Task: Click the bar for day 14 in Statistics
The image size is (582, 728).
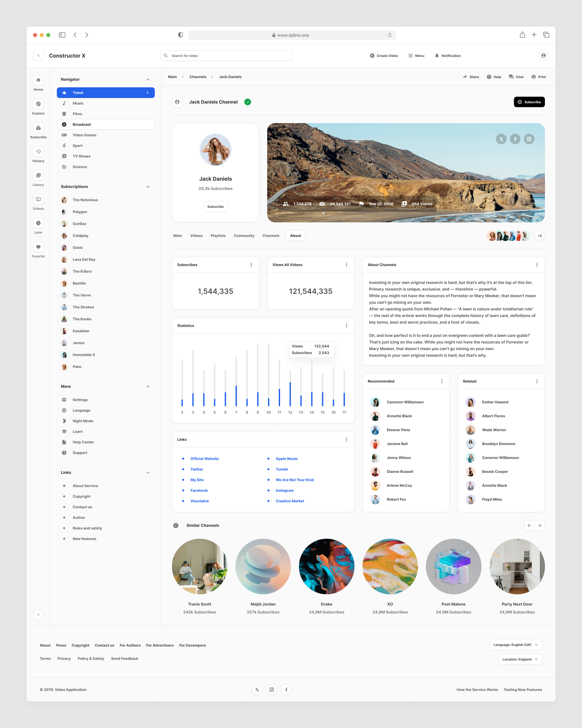Action: tap(312, 383)
